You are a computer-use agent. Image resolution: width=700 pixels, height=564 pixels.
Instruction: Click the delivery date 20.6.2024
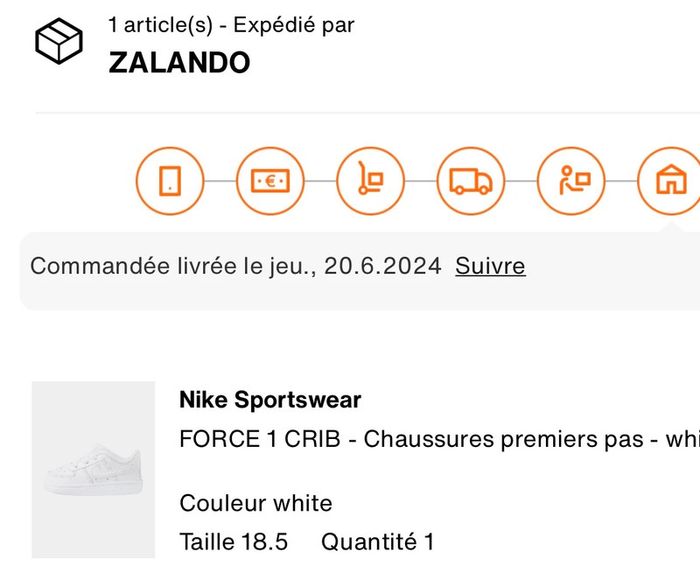382,266
